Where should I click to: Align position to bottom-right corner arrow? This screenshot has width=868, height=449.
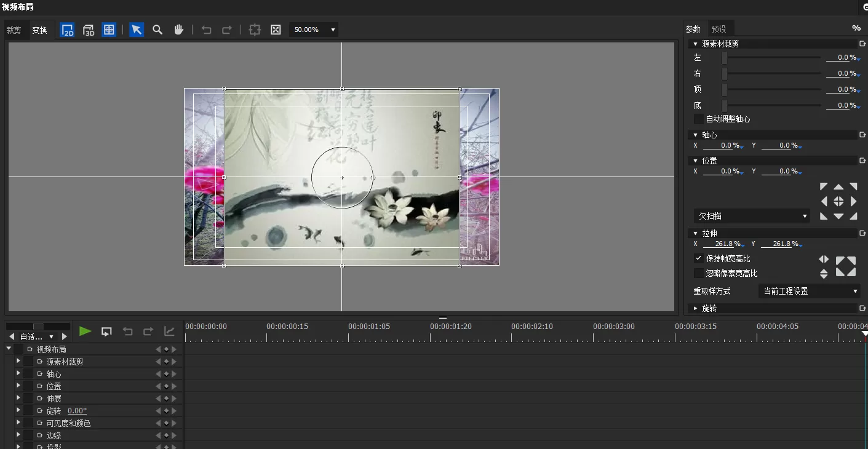(x=853, y=216)
